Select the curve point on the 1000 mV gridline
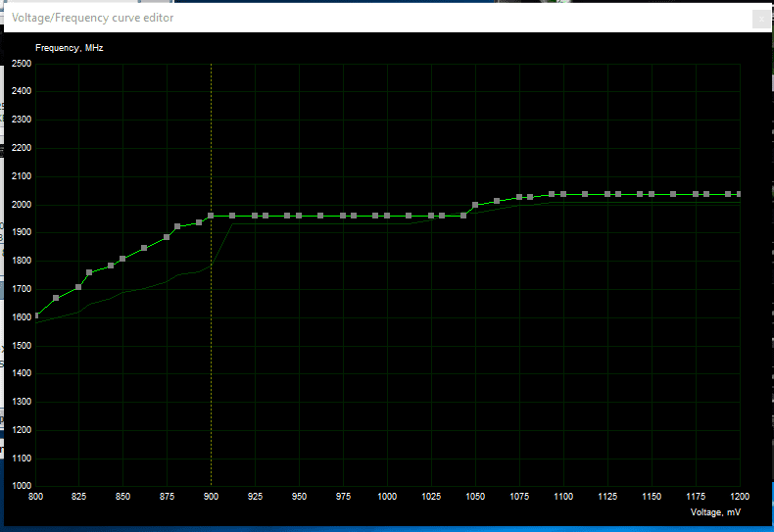 [387, 217]
